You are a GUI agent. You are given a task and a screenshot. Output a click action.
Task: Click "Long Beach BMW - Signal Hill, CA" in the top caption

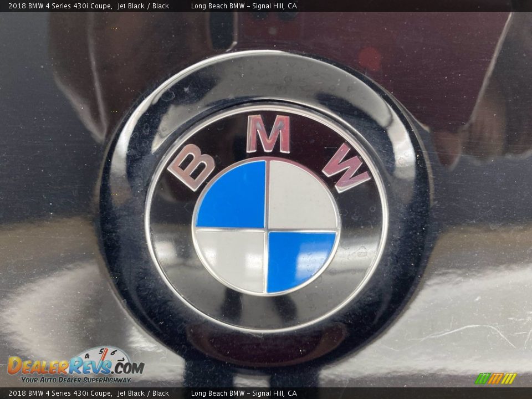(x=244, y=6)
